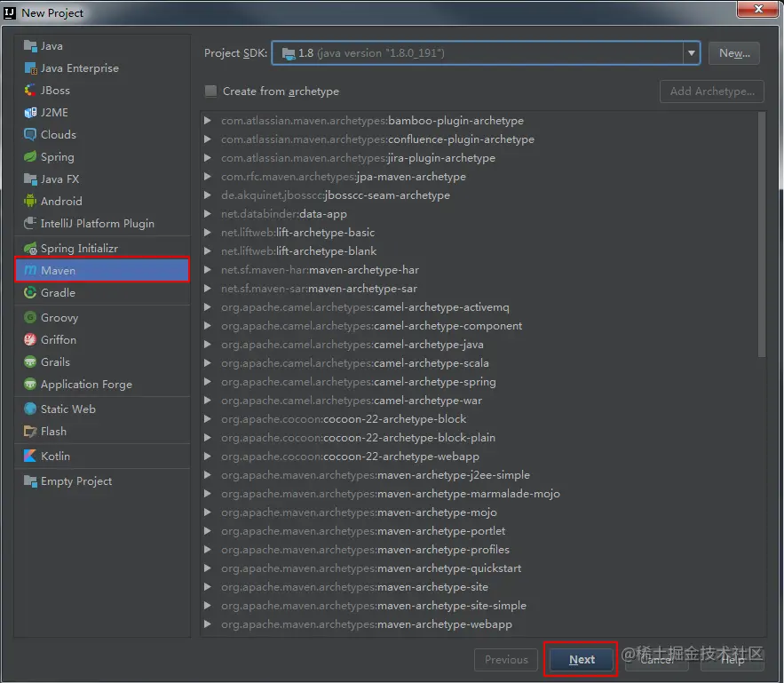
Task: Click the Next button
Action: click(x=582, y=660)
